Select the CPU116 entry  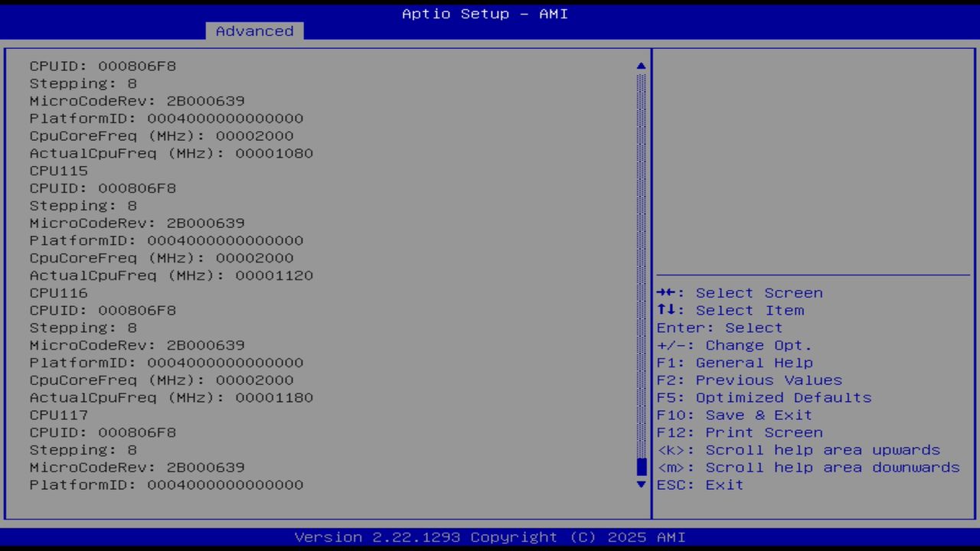[x=58, y=292]
